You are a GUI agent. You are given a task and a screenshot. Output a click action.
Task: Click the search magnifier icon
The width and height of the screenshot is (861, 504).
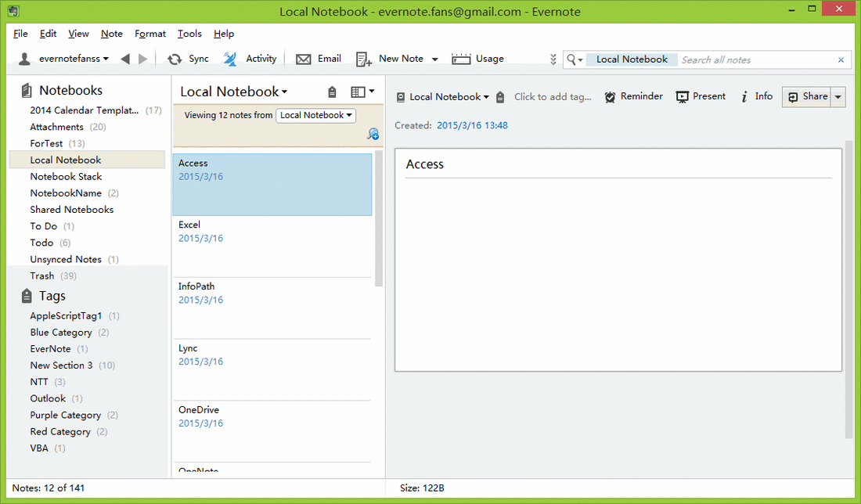coord(571,59)
